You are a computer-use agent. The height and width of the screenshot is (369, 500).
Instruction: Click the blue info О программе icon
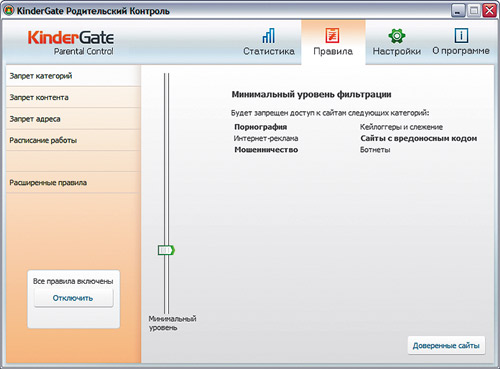(461, 35)
